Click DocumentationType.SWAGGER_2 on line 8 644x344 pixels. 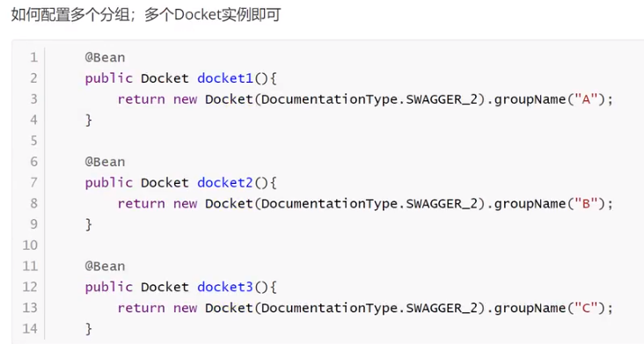tap(370, 203)
